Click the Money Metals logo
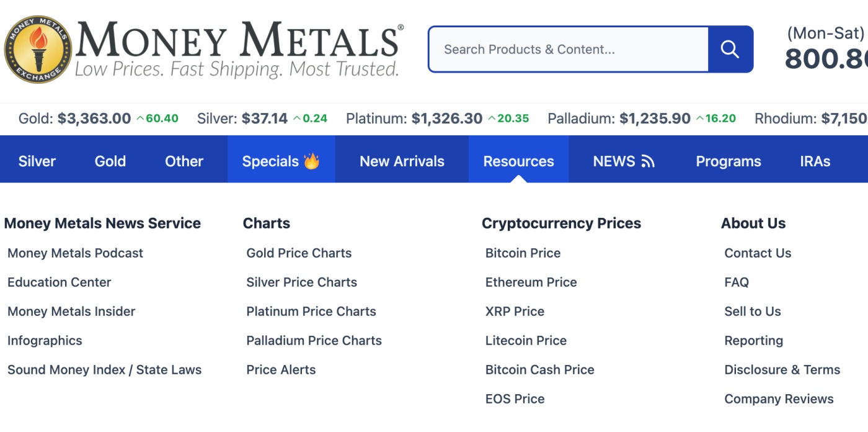The image size is (868, 432). [38, 49]
